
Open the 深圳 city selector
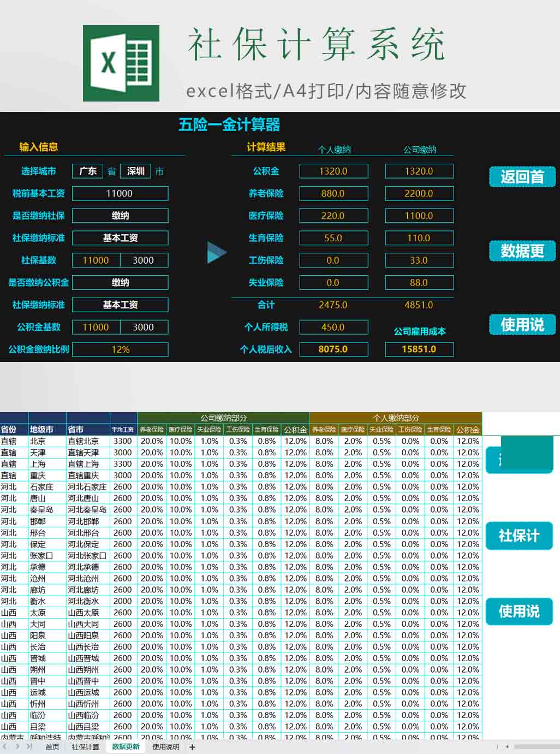click(x=135, y=171)
